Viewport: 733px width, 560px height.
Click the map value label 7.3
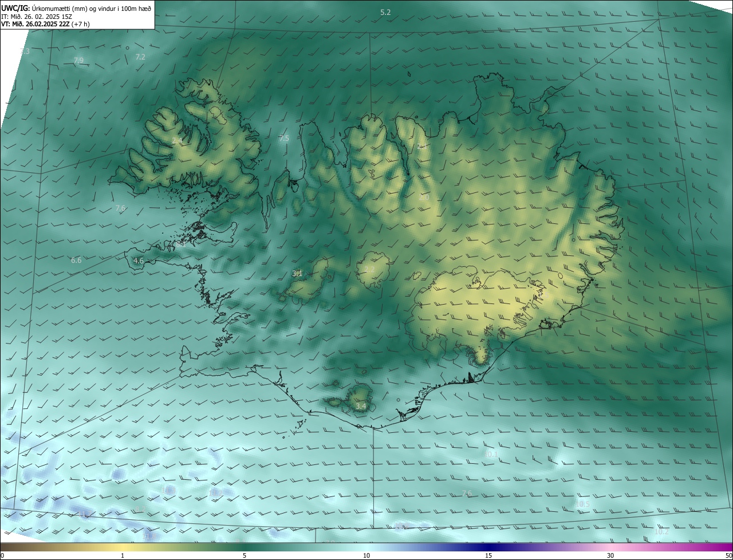point(25,52)
